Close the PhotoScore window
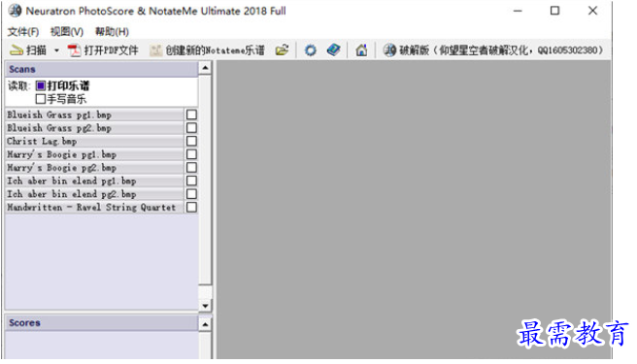The height and width of the screenshot is (364, 637). [592, 11]
